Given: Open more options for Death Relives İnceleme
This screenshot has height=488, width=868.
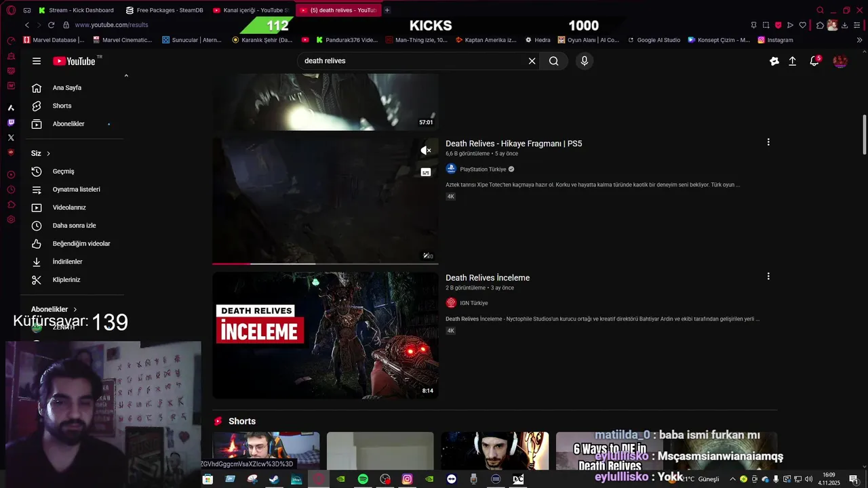Looking at the screenshot, I should [768, 277].
